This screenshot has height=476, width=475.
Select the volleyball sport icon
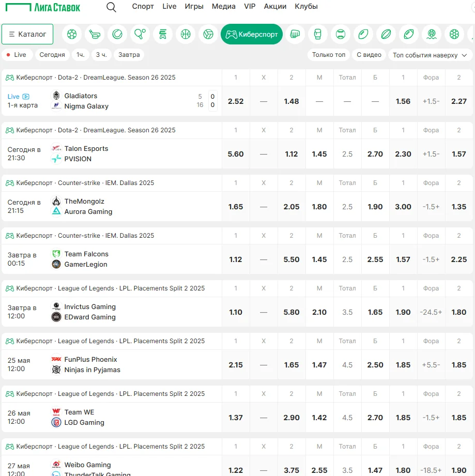tap(208, 34)
